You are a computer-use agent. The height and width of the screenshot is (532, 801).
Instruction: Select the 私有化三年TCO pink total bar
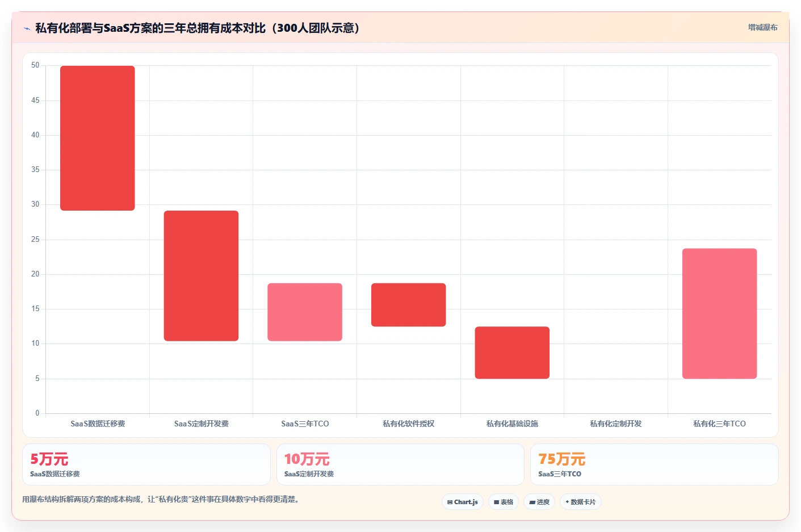[x=719, y=313]
